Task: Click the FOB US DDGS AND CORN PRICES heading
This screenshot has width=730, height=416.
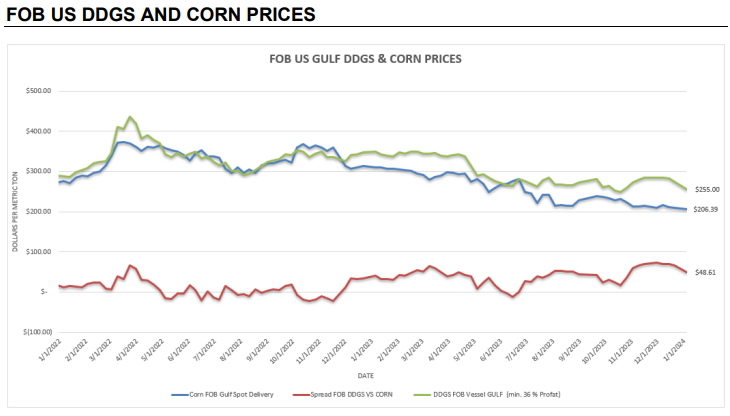Action: 161,14
